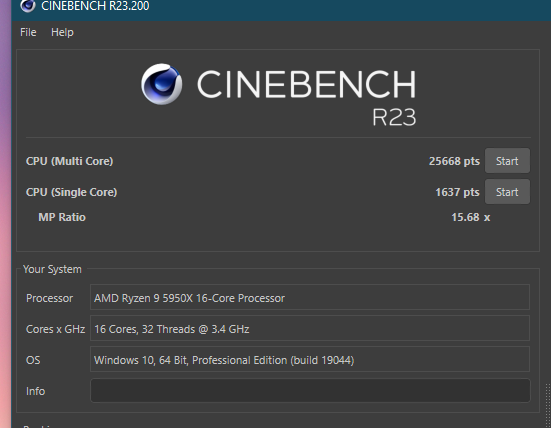
Task: Select the Processor name text field
Action: coord(310,297)
